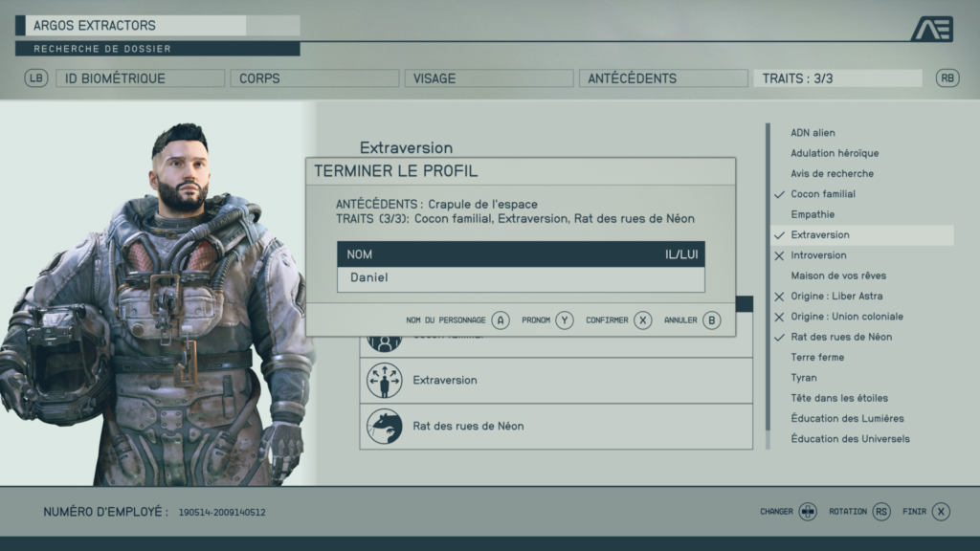The width and height of the screenshot is (980, 551).
Task: Click the NOM DU PERSONNAGE button label
Action: pos(446,320)
